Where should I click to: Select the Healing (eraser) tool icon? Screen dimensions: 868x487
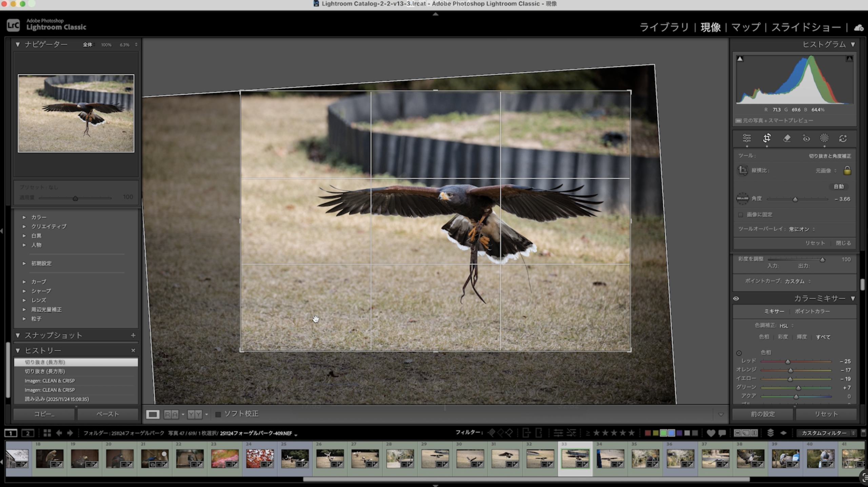click(787, 138)
